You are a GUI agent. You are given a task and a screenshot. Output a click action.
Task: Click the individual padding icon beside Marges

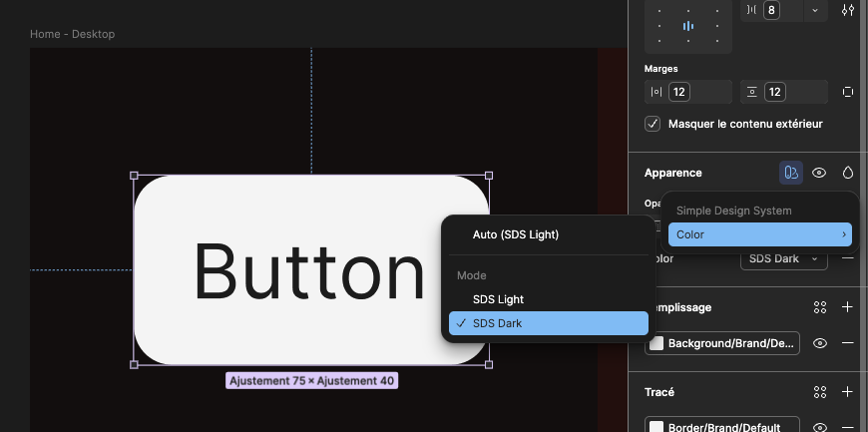[x=847, y=92]
